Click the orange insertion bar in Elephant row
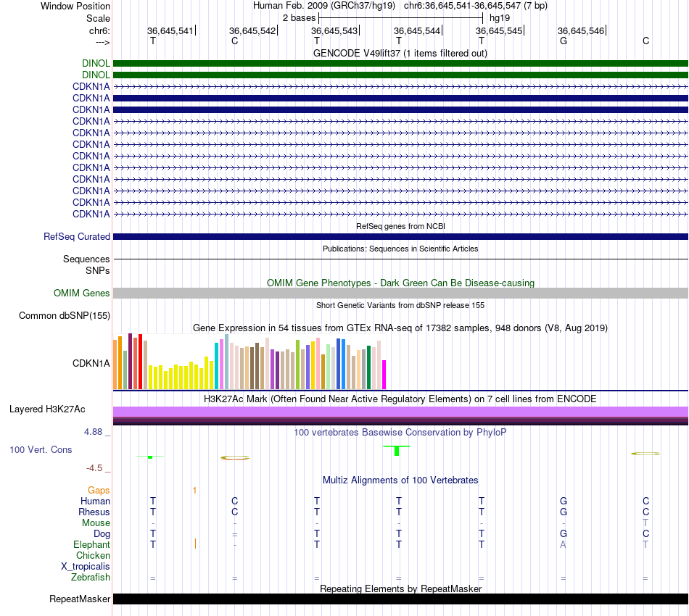 coord(195,544)
